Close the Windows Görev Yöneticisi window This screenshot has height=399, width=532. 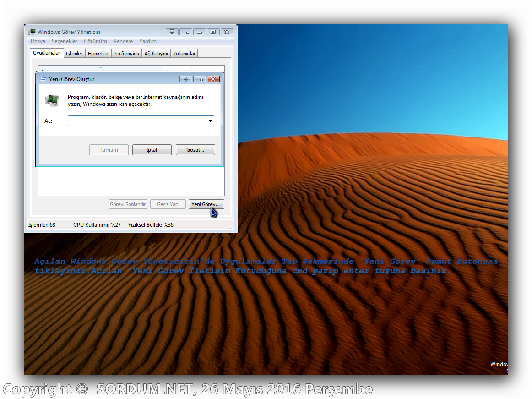point(227,32)
